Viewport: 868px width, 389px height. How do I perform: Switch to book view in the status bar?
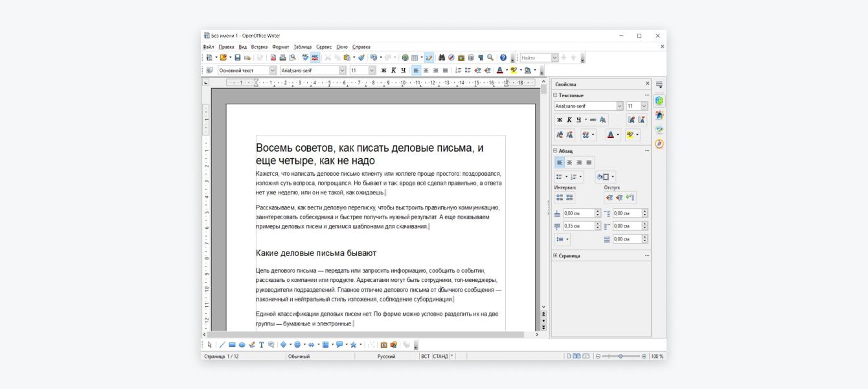point(587,357)
